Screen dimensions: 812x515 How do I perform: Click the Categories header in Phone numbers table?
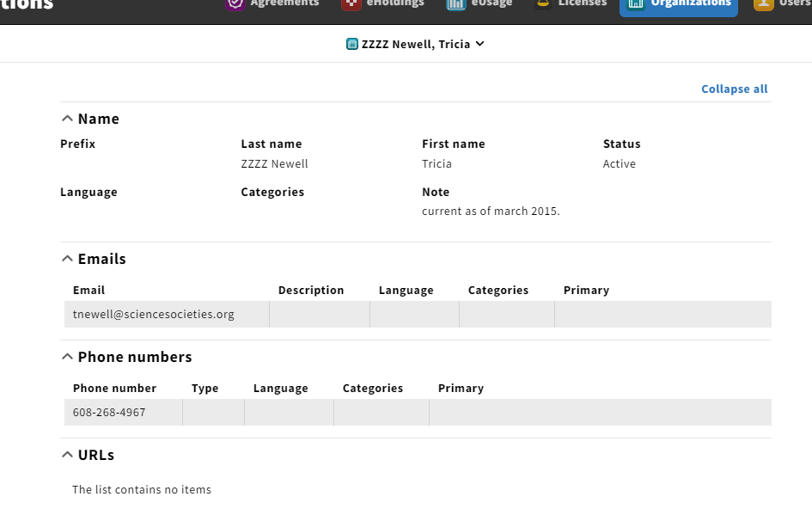[x=373, y=388]
